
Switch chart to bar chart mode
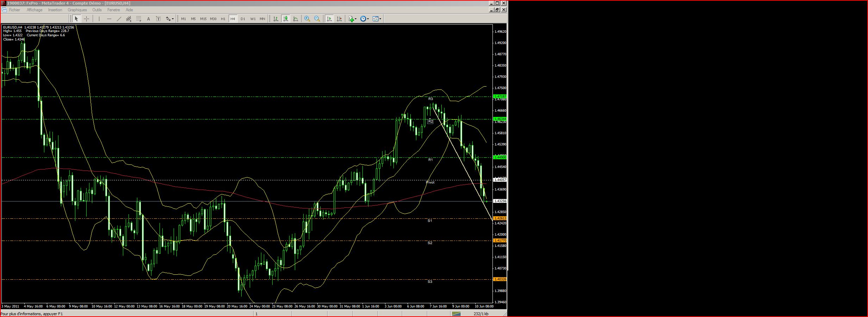point(276,19)
